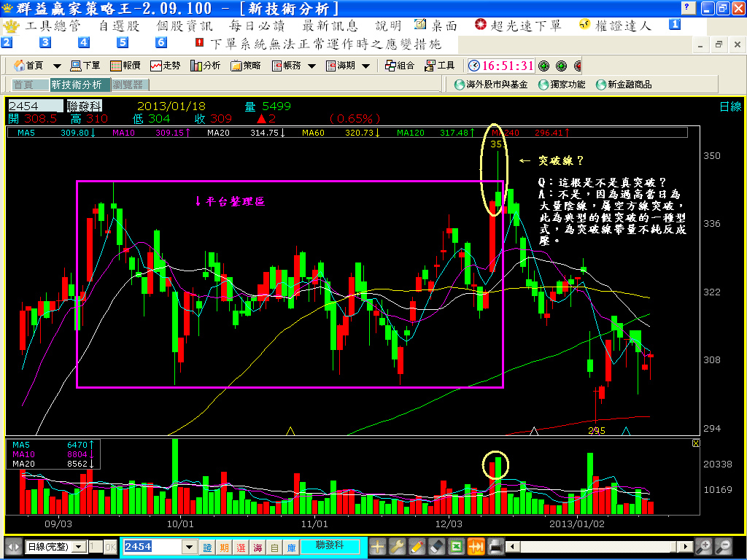The image size is (747, 560).
Task: Click the bottom stock code input 2454
Action: [x=152, y=547]
